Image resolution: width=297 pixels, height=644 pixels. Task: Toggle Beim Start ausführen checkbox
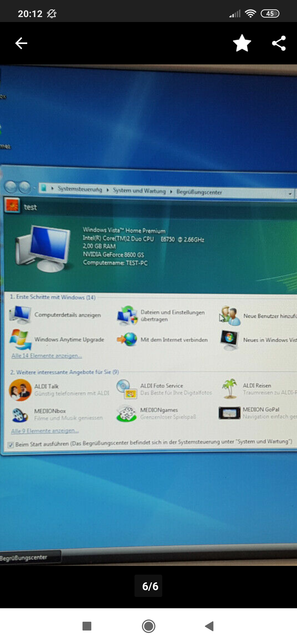pyautogui.click(x=11, y=445)
